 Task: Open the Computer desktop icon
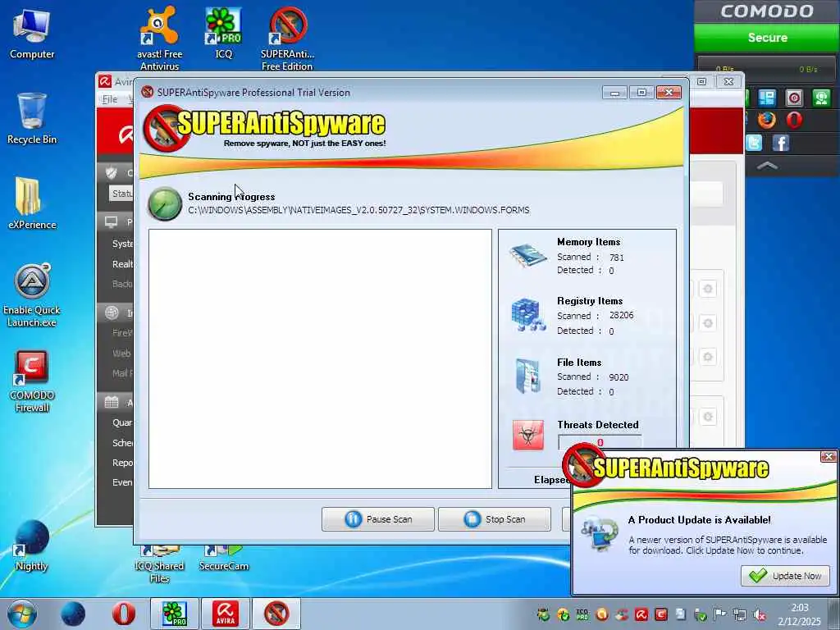32,34
